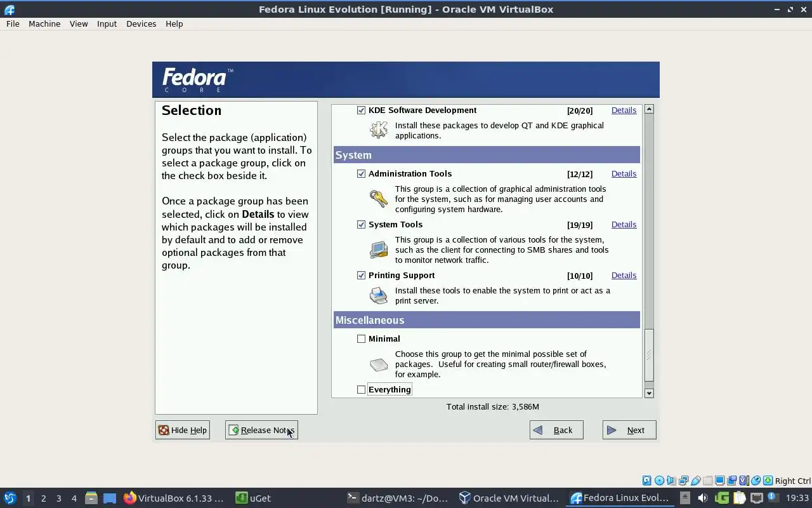Click the keyboard capture green arrow icon

click(x=768, y=481)
